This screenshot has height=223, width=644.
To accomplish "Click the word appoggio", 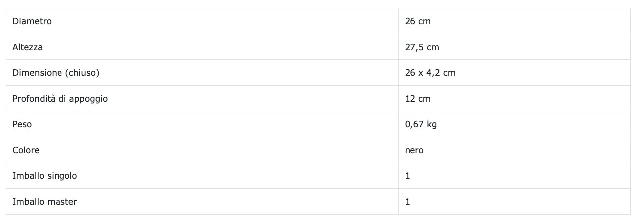I will click(x=88, y=99).
